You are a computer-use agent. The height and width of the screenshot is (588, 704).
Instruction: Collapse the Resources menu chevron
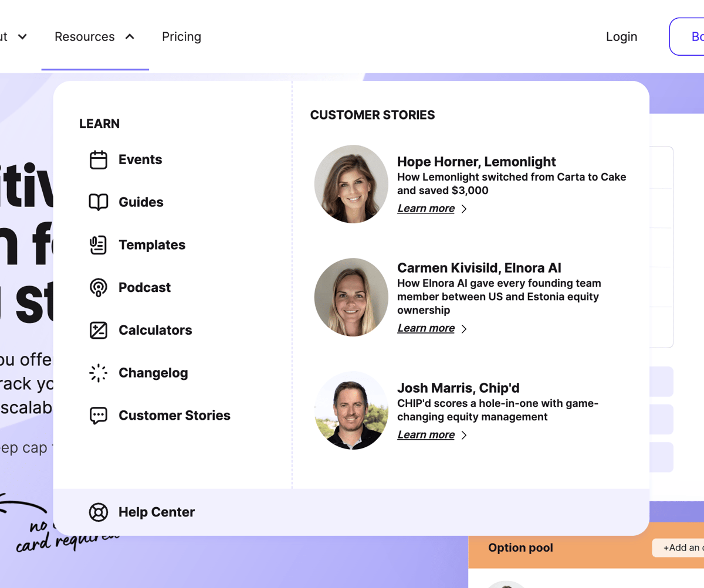click(130, 36)
